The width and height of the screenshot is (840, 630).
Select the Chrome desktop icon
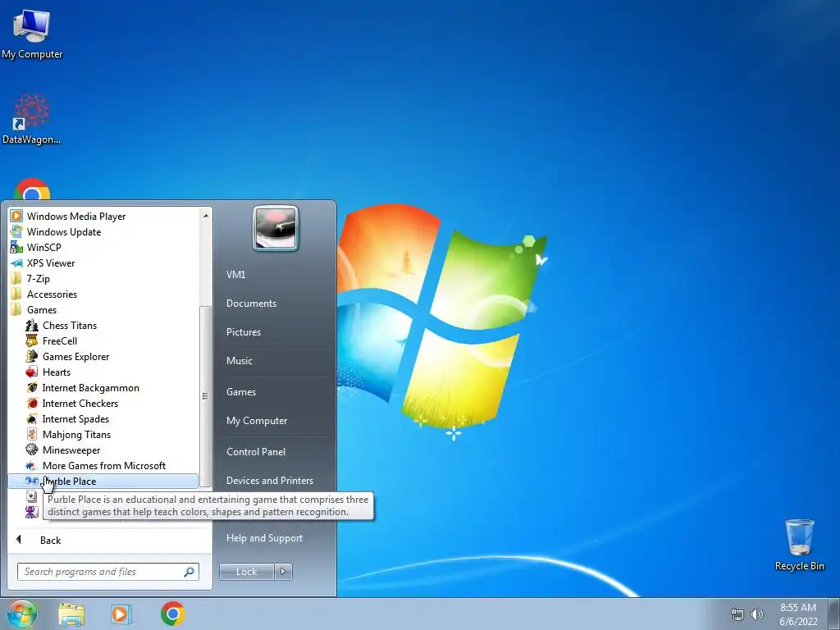click(32, 190)
